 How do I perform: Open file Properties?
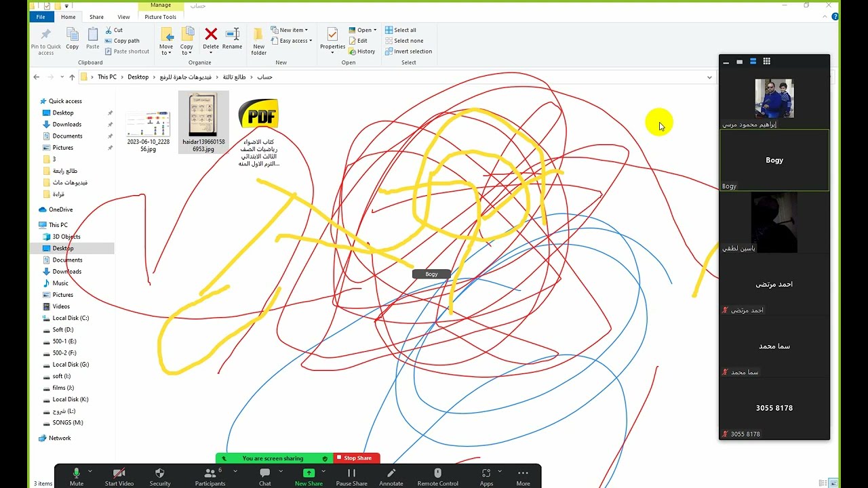332,41
